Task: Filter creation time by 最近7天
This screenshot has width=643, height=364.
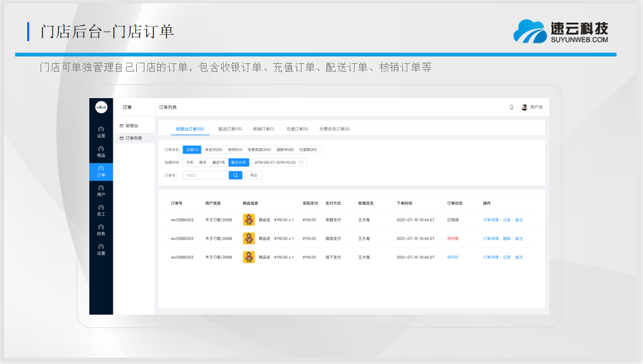Action: click(219, 163)
